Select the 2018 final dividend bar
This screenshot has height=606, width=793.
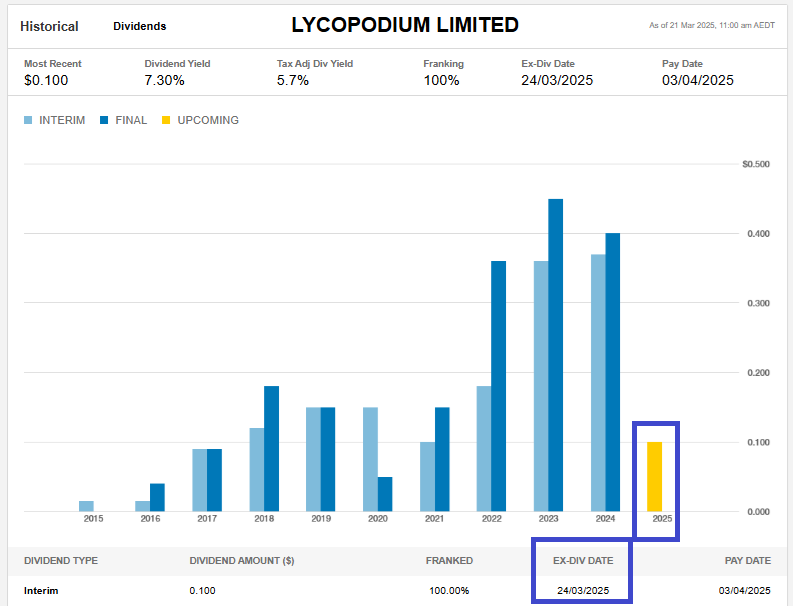[271, 449]
